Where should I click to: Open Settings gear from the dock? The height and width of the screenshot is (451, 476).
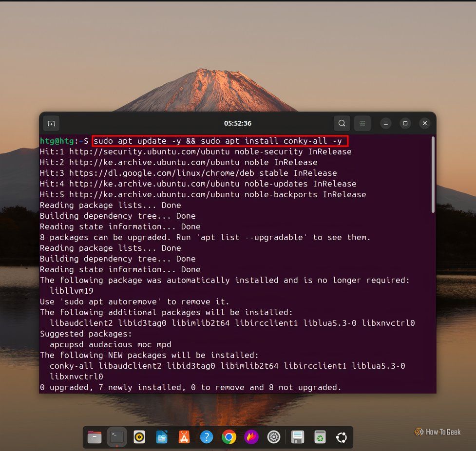pyautogui.click(x=273, y=437)
